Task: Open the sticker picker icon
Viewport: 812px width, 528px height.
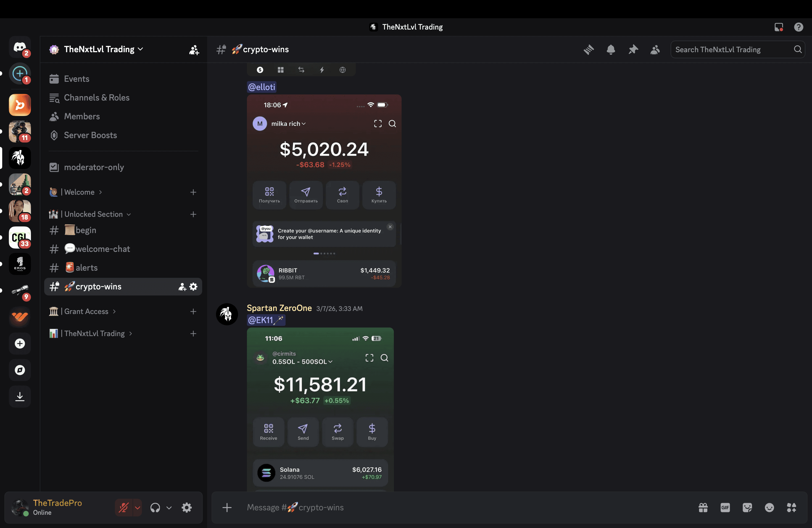Action: (x=747, y=508)
